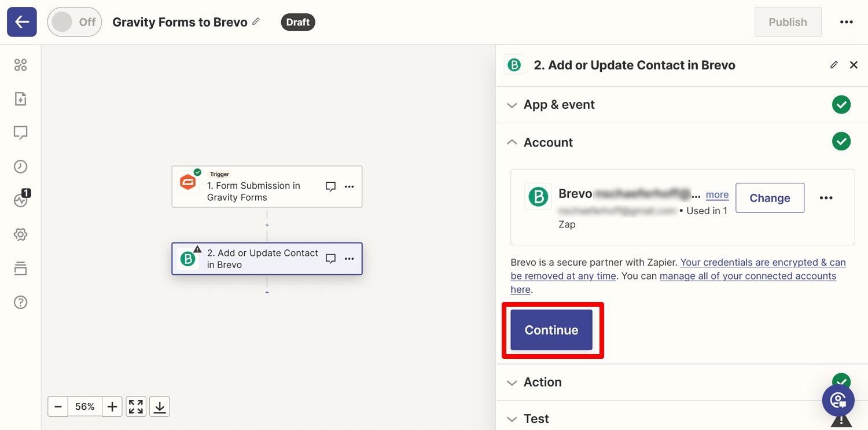Select the Gravity Forms trigger step
This screenshot has height=430, width=868.
pyautogui.click(x=267, y=186)
